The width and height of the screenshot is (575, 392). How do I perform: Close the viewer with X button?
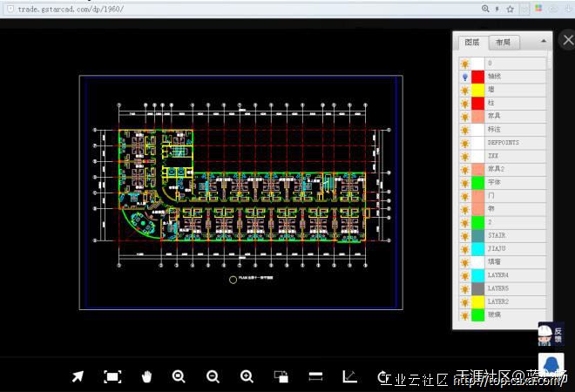pos(565,40)
